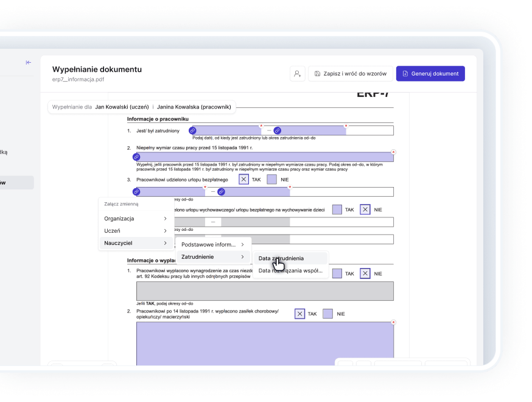Collapse the left panel with the arrow icon
Screen dimensions: 532x402
(x=27, y=62)
